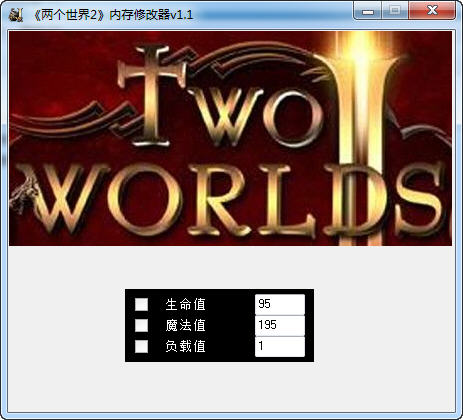Screen dimensions: 463x420
Task: Focus the health value field showing 95
Action: pos(280,304)
